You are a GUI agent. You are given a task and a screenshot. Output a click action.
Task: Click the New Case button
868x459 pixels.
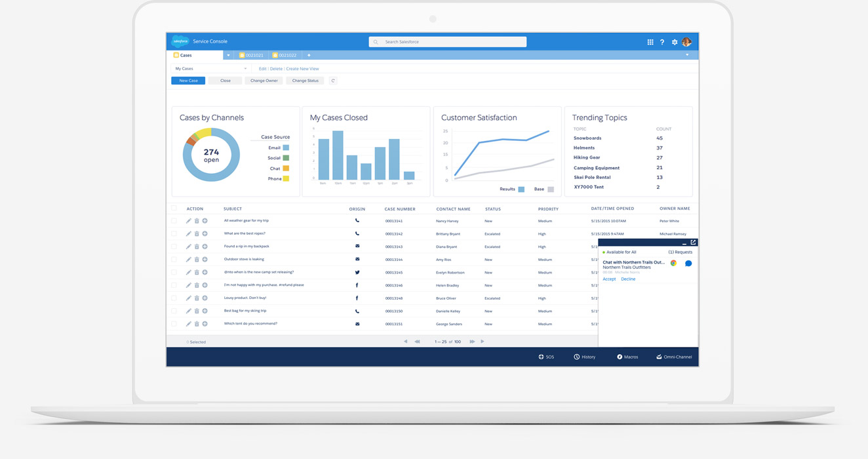click(188, 81)
